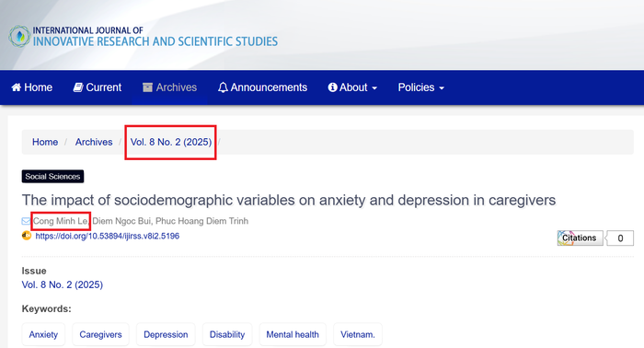Open the DOI link 10.53894/ijirss.v8i2.5196
The width and height of the screenshot is (644, 348).
click(108, 236)
